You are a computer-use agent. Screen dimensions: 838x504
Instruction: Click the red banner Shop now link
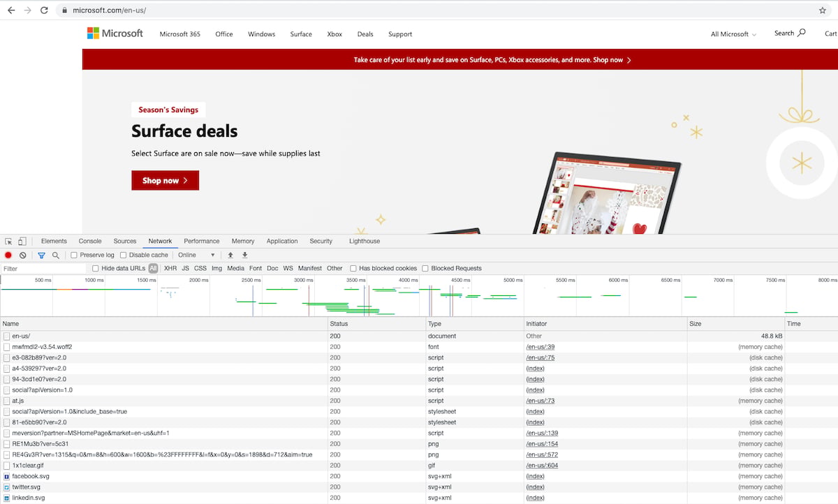pyautogui.click(x=612, y=60)
